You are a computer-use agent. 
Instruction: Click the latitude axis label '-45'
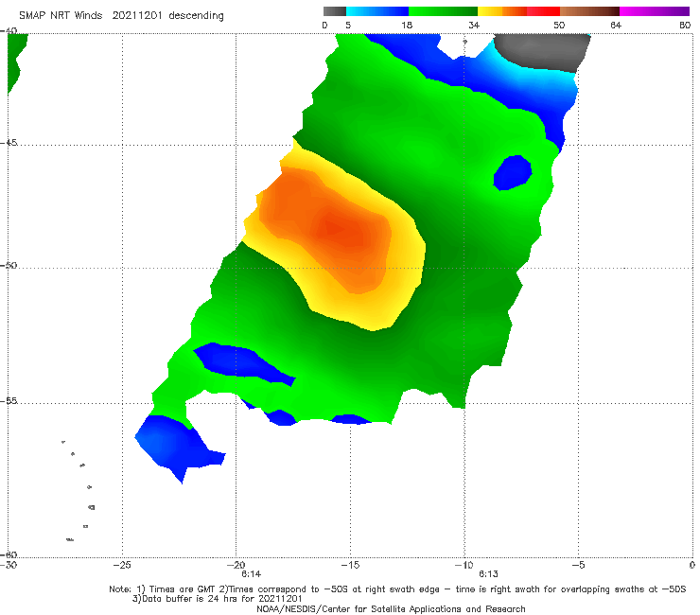9,143
